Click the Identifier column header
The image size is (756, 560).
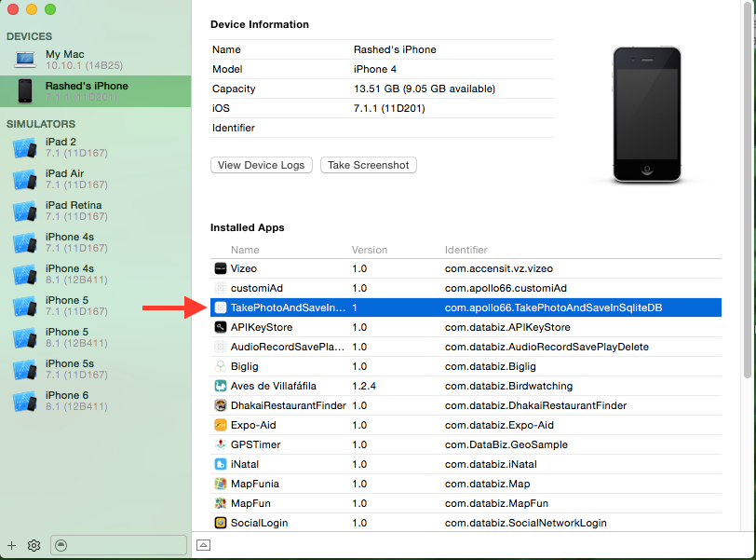point(467,250)
